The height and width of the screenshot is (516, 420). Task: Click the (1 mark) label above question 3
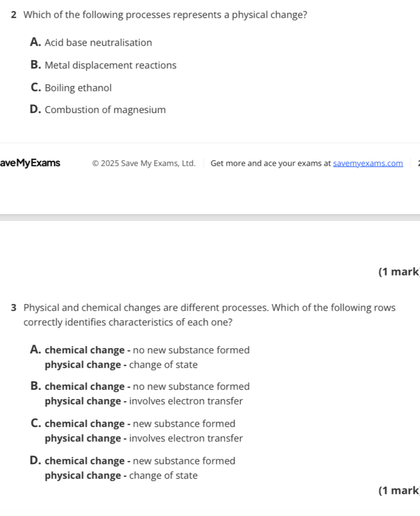point(399,272)
